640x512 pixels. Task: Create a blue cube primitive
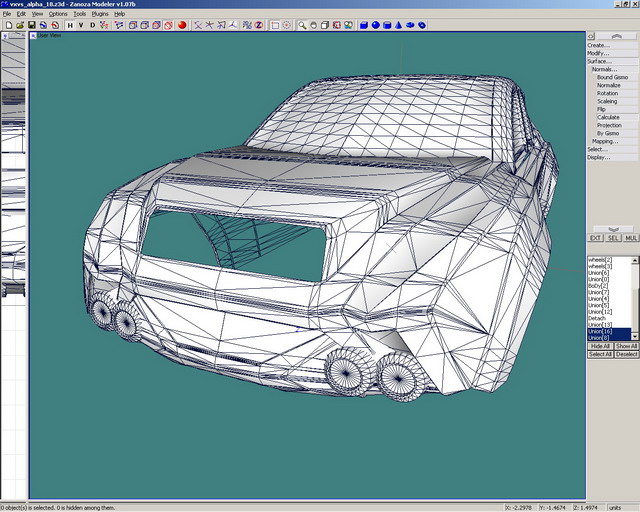point(364,25)
